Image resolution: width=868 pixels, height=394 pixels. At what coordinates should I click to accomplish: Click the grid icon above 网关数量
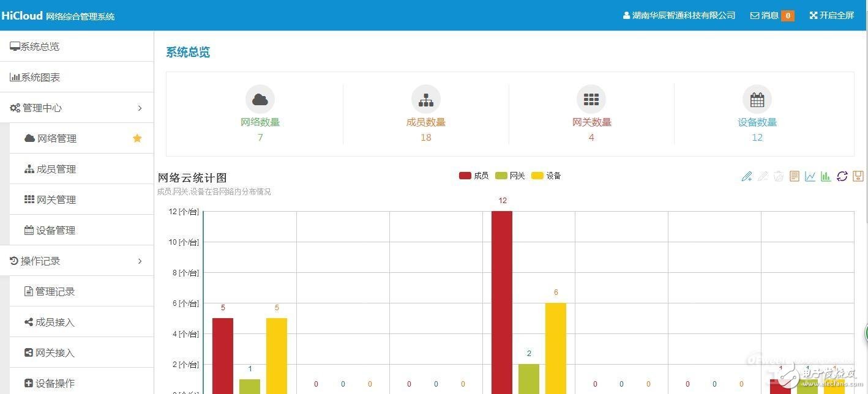tap(591, 98)
